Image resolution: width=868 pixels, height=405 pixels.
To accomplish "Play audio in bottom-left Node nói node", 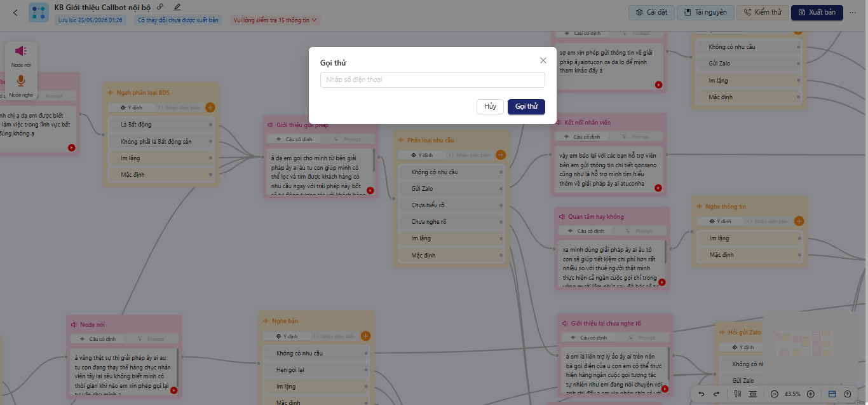I will 173,390.
